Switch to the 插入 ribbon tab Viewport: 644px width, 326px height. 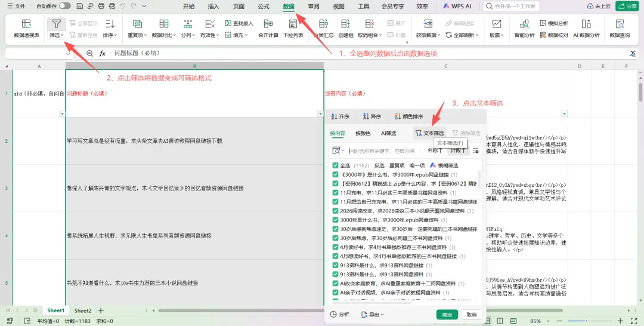pos(213,6)
